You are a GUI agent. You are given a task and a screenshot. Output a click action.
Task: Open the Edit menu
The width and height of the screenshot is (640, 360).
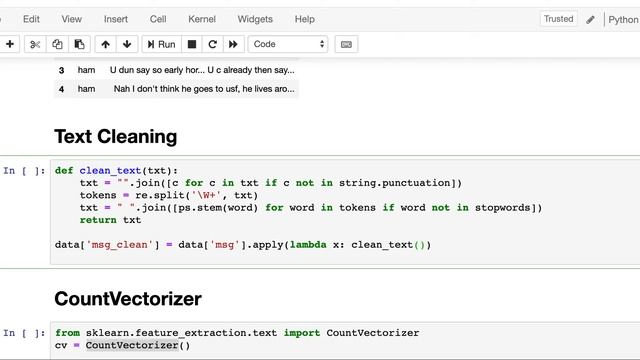pos(31,19)
